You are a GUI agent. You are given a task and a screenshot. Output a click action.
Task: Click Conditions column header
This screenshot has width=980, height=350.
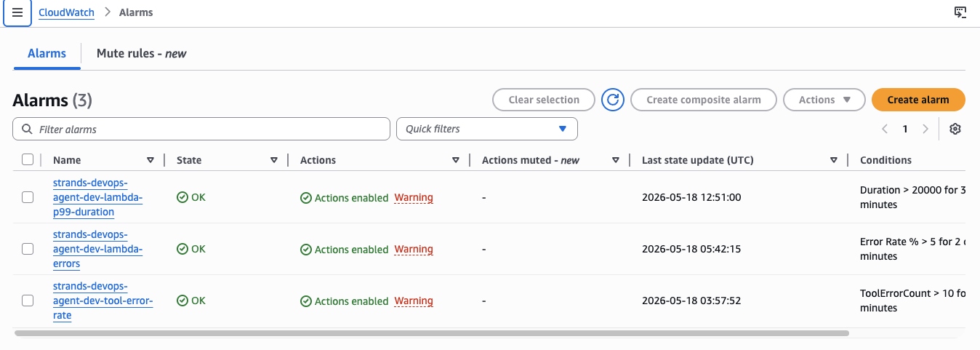coord(885,160)
